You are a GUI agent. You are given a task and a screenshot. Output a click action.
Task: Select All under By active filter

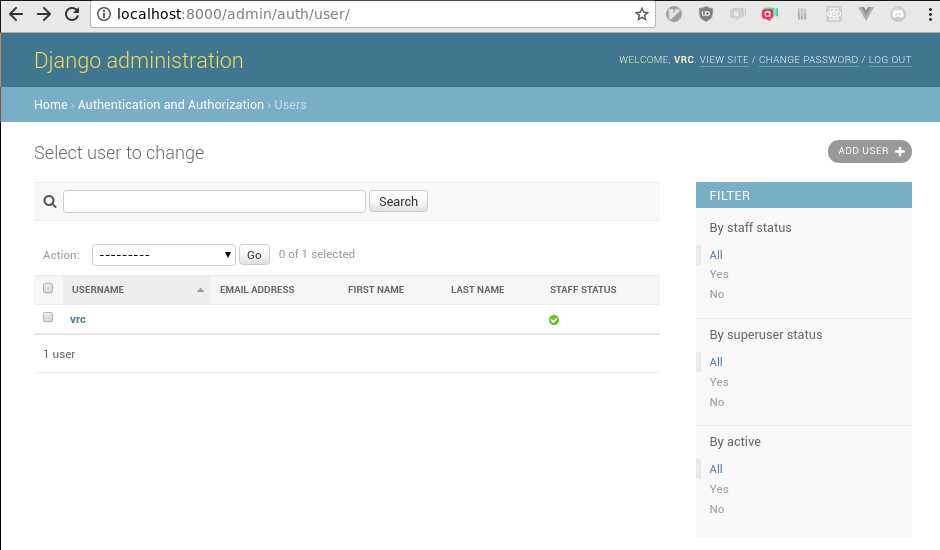tap(716, 469)
